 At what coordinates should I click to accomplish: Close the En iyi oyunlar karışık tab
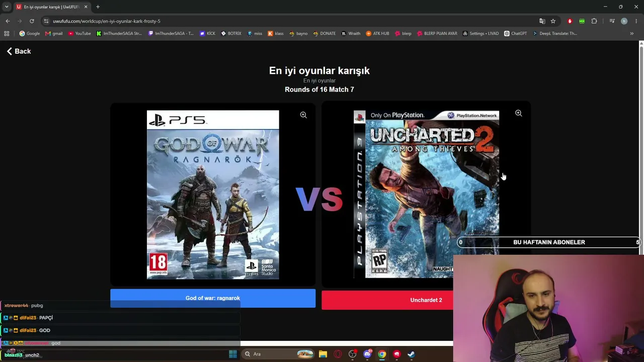click(86, 7)
